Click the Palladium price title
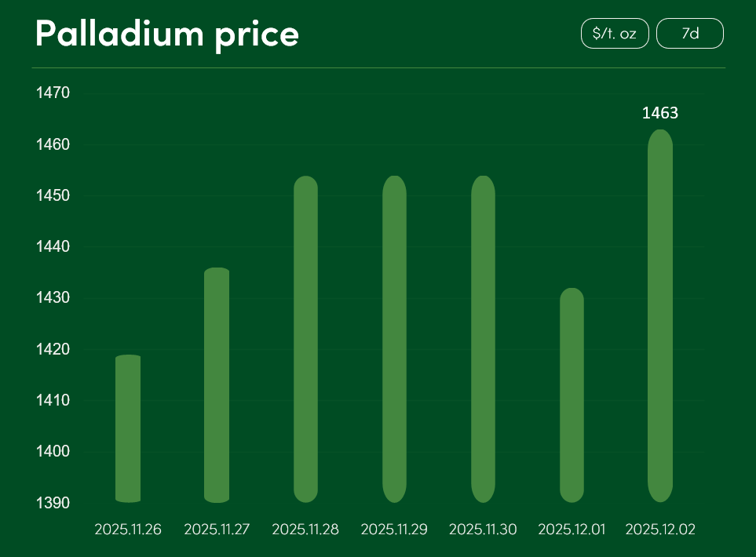756x557 pixels. [167, 34]
